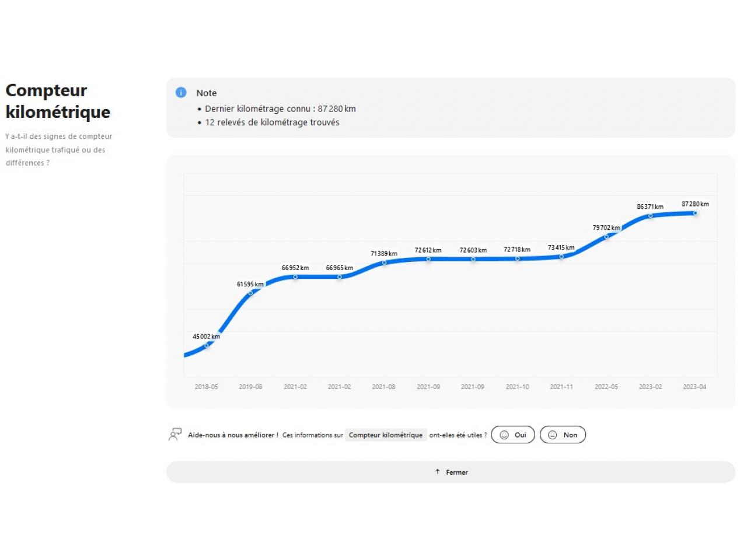Click the 66 952 km chart point

coord(295,277)
